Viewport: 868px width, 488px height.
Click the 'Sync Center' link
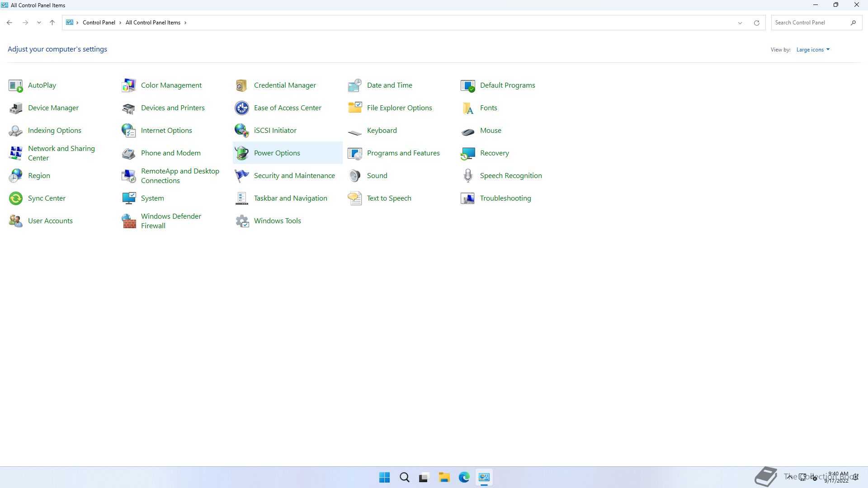47,198
